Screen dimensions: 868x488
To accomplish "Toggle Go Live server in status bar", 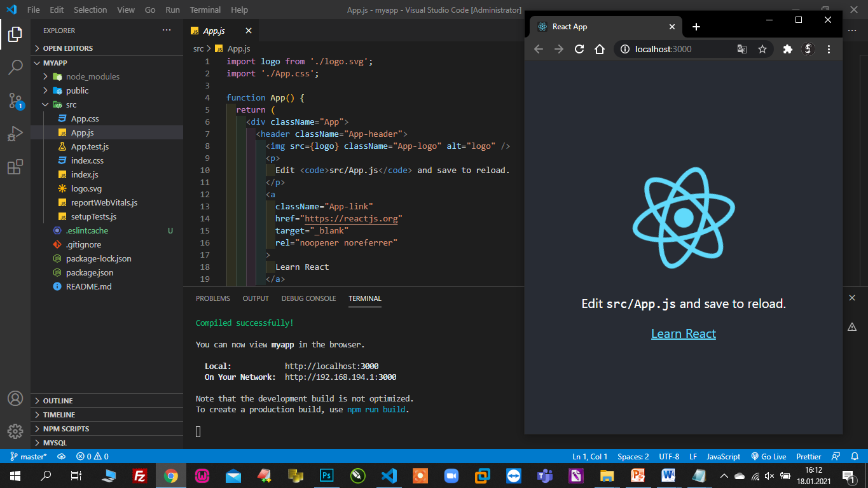I will click(x=768, y=456).
